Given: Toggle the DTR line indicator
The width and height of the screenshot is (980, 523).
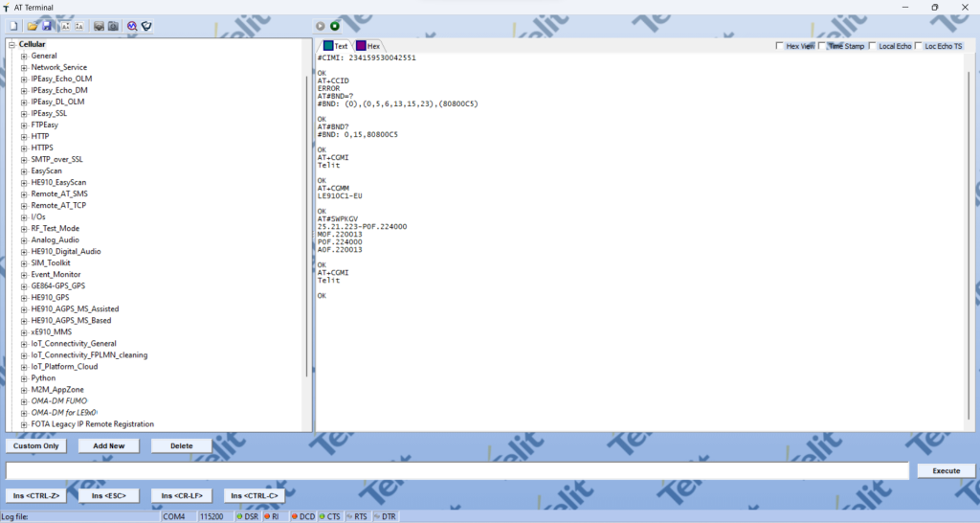Looking at the screenshot, I should tap(385, 516).
